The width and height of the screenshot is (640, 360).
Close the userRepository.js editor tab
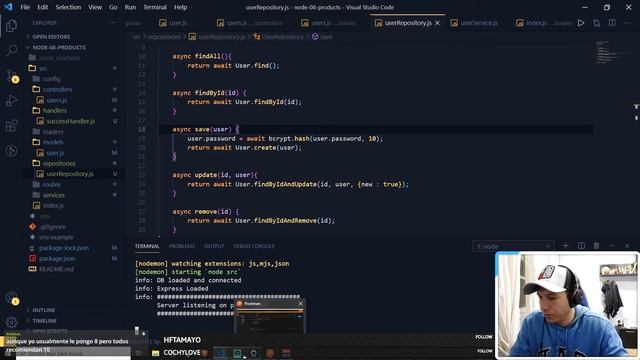pos(438,23)
